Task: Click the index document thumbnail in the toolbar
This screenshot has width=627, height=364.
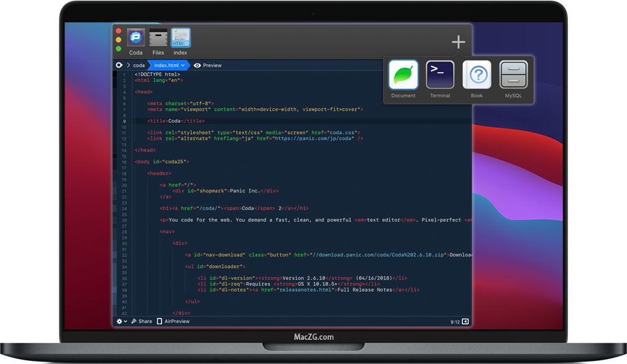Action: click(180, 39)
